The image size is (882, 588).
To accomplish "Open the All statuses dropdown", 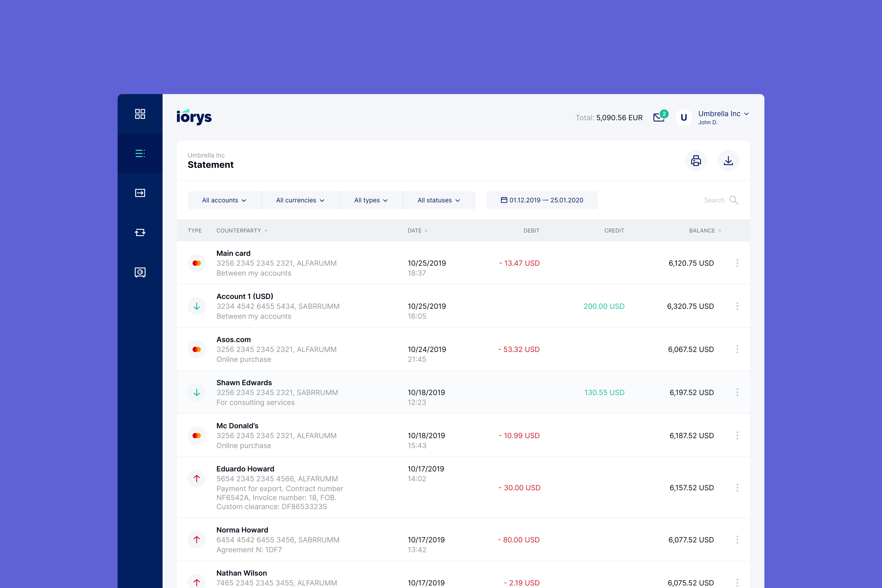I will point(439,200).
